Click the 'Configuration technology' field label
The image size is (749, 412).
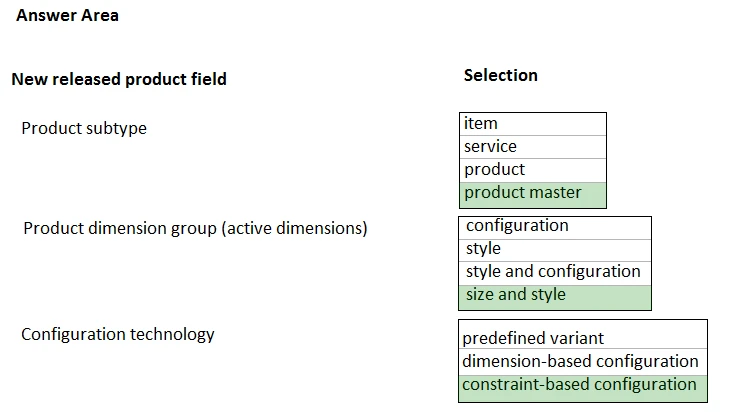click(118, 334)
